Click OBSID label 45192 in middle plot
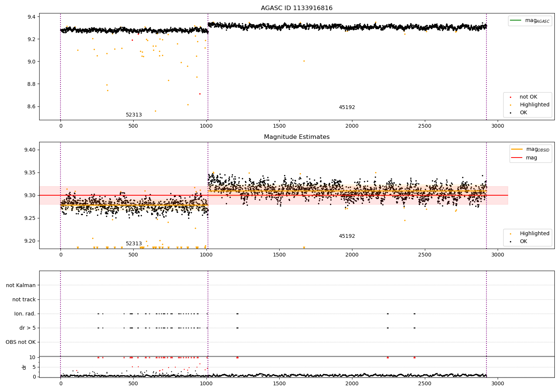 [347, 236]
